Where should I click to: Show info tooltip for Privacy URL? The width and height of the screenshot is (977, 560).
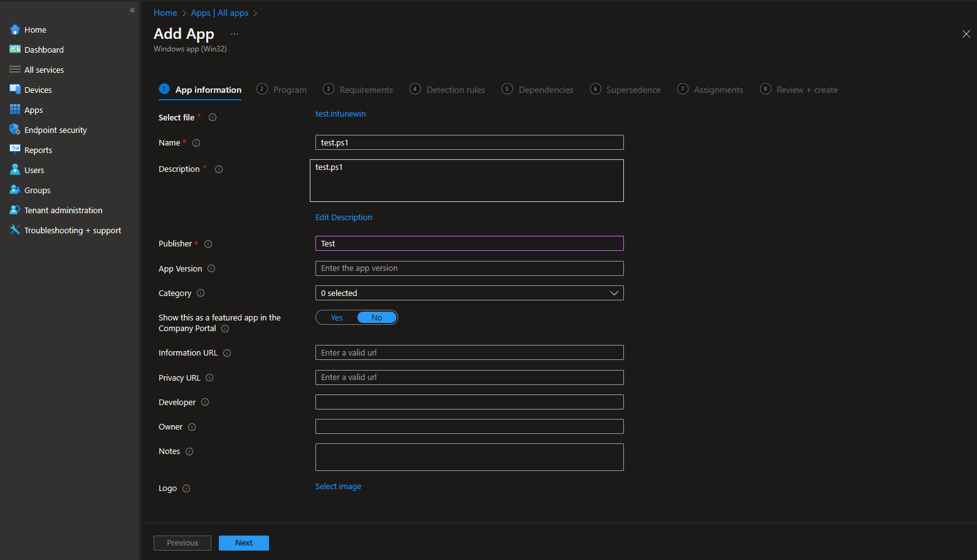click(209, 378)
